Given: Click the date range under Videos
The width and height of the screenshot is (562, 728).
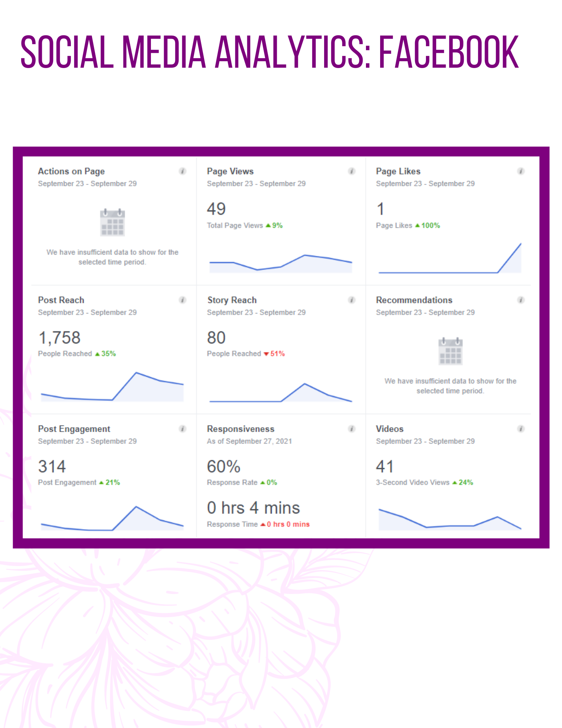Looking at the screenshot, I should coord(425,441).
